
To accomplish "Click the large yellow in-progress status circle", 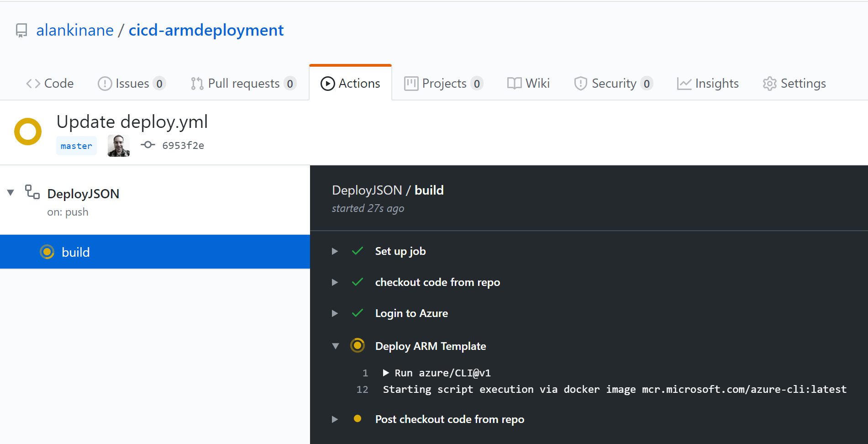I will (x=28, y=132).
